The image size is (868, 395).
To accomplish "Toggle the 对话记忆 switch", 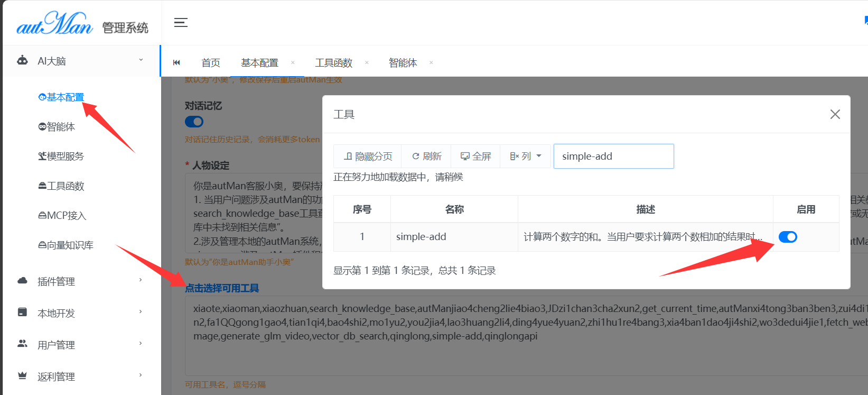I will tap(194, 122).
